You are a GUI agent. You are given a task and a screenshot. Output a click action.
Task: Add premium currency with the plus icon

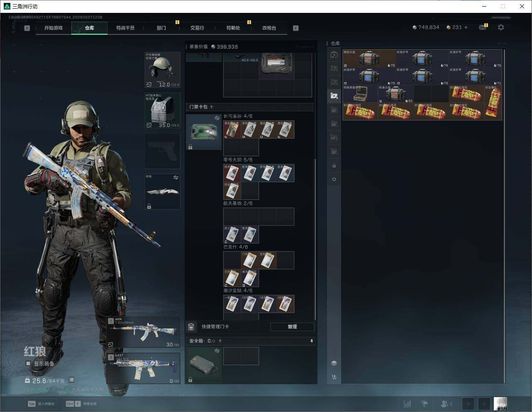pyautogui.click(x=466, y=27)
